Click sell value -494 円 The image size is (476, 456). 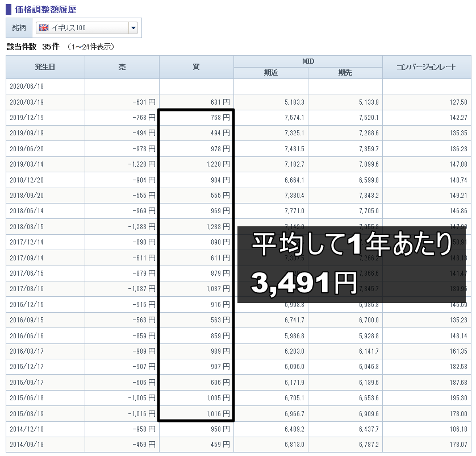point(144,133)
